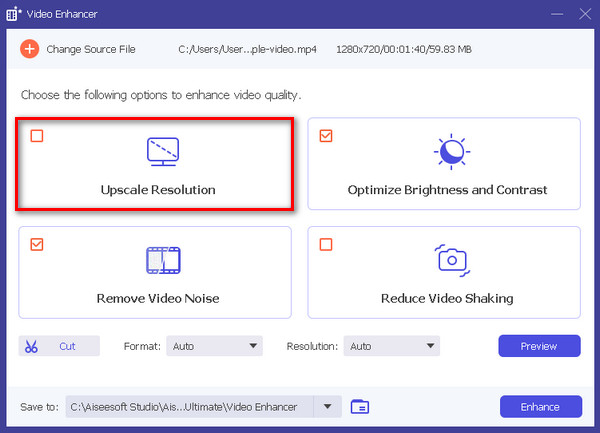Click the Cut button
The image size is (600, 433).
(x=59, y=346)
